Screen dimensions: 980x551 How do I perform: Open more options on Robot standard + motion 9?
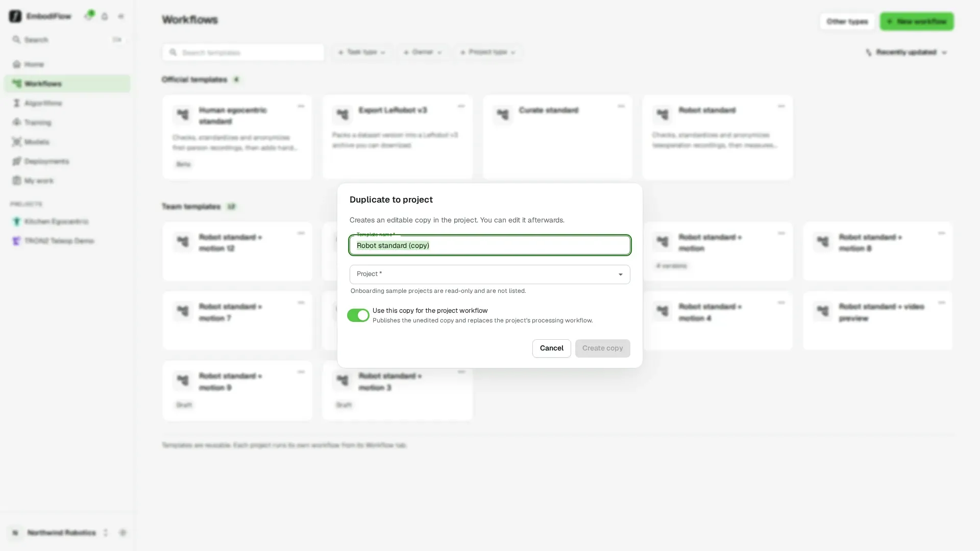[x=301, y=372]
